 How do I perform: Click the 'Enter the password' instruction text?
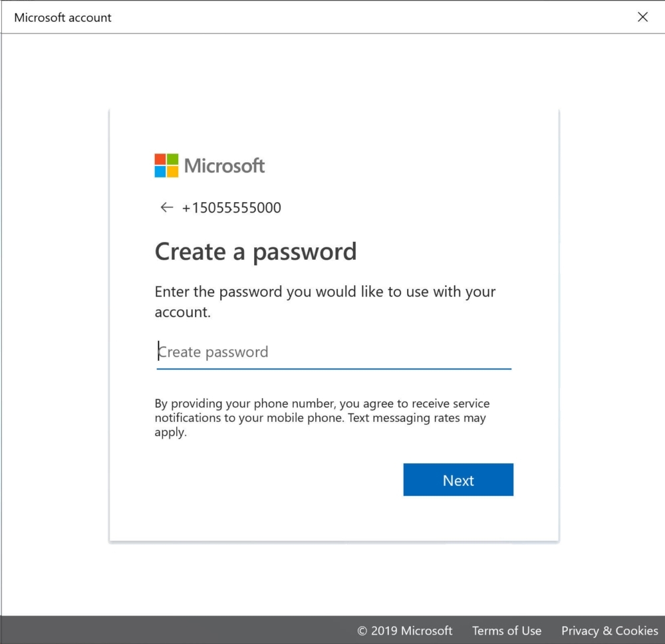point(325,292)
